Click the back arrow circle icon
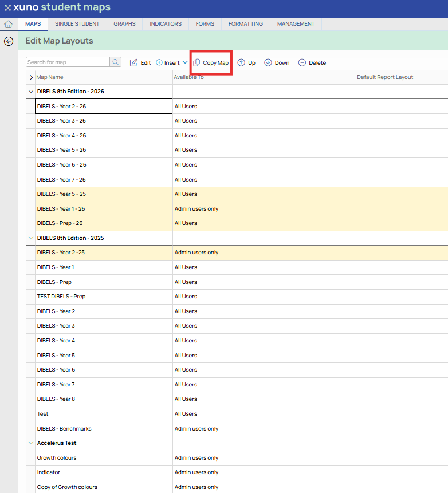Screen dimensions: 448x493 9,41
